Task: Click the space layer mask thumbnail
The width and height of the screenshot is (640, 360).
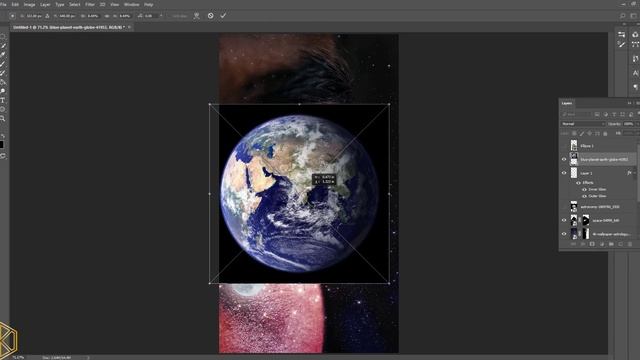Action: (x=586, y=220)
